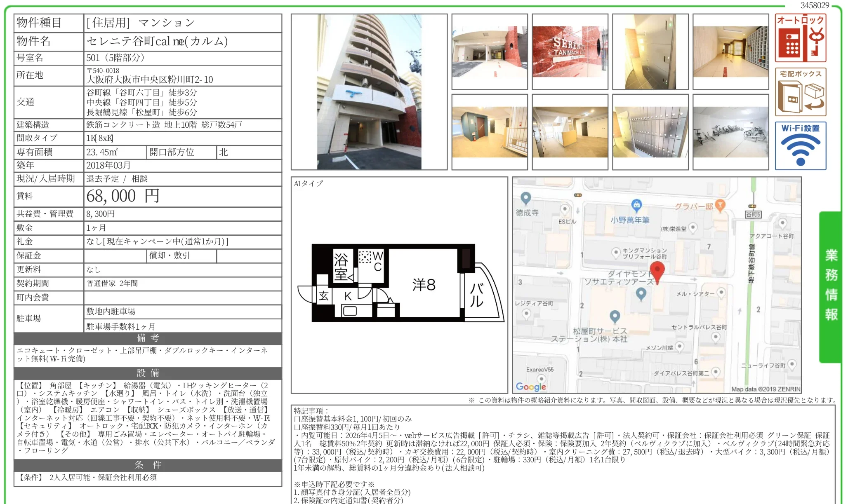Click the 小野萬年筆 blue shop marker
Viewport: 848px width, 504px height.
[636, 205]
